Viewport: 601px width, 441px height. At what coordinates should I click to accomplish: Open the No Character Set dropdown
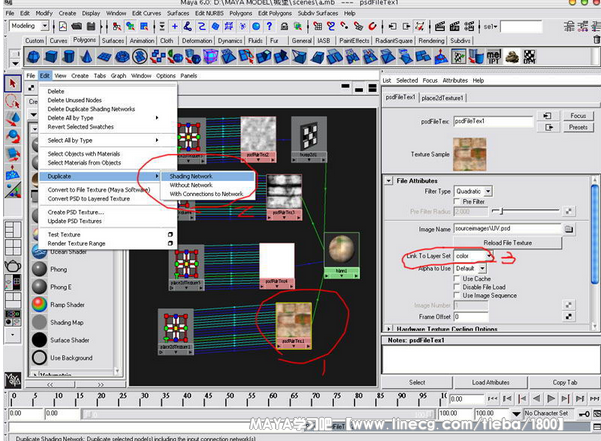tap(516, 413)
